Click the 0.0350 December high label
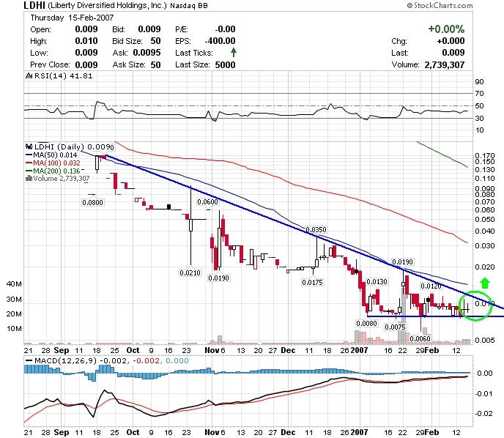Viewport: 504px width, 438px height. point(316,230)
